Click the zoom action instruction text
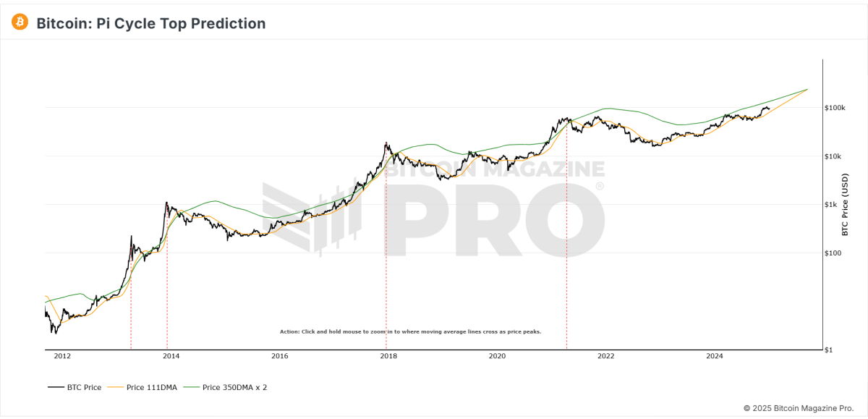The height and width of the screenshot is (419, 868). (410, 331)
